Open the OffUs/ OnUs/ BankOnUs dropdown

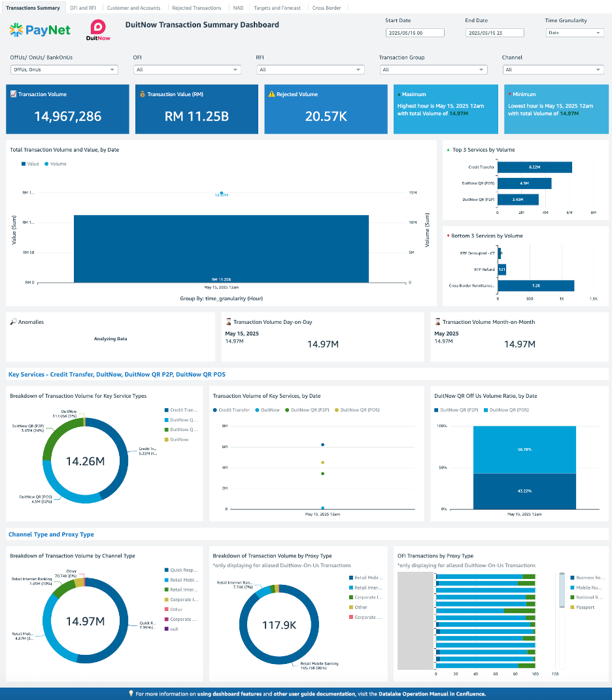[64, 70]
